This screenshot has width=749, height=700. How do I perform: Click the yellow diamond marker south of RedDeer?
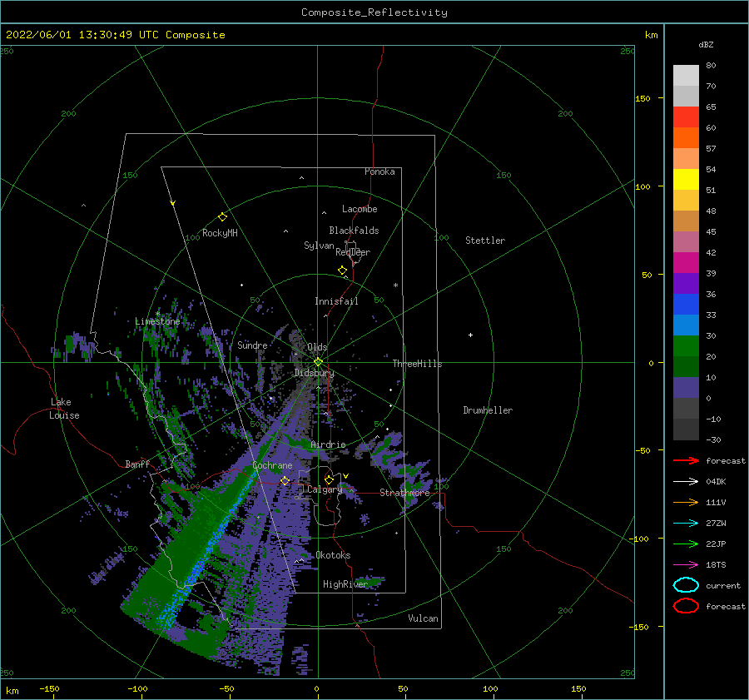(x=342, y=270)
